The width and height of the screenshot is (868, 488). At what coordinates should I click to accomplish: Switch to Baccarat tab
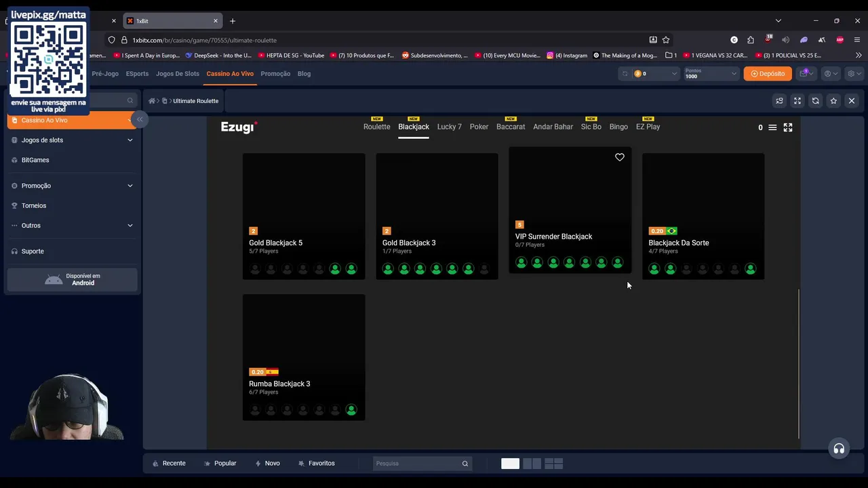[511, 127]
